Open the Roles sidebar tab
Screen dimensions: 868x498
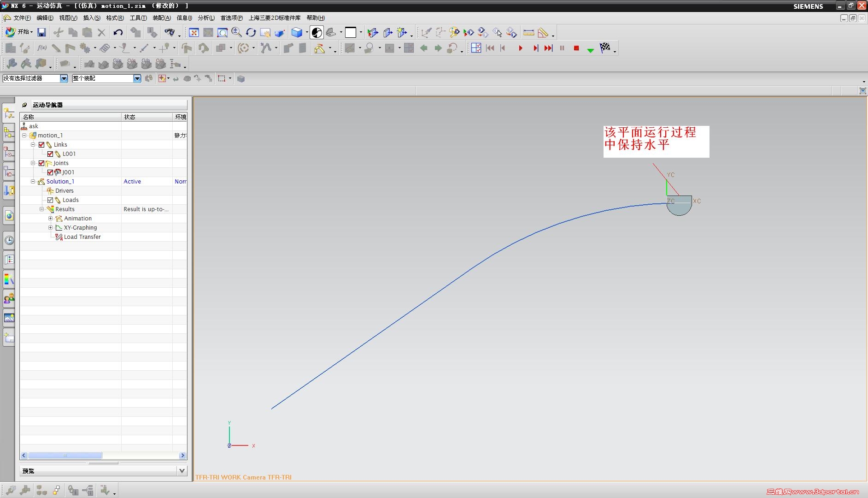[x=9, y=298]
